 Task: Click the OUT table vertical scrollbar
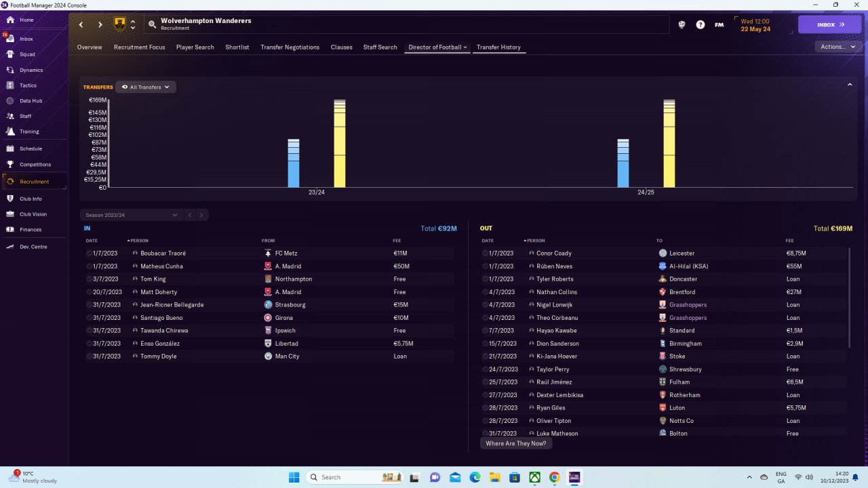pos(849,298)
